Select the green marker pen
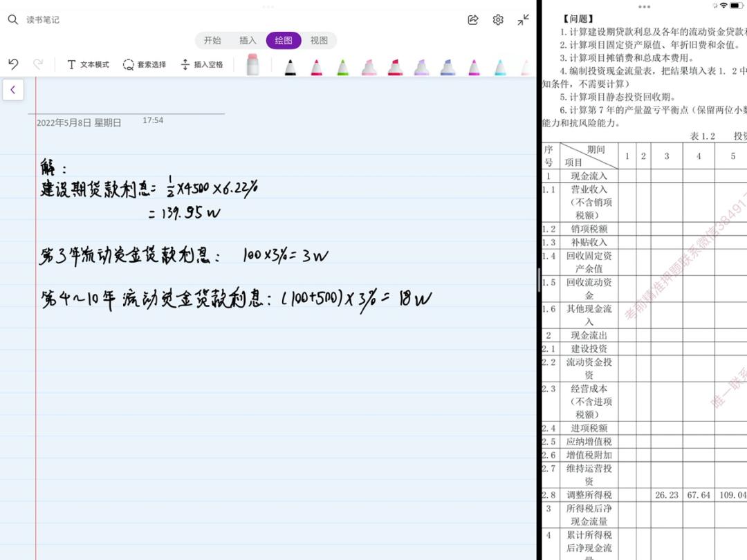 click(x=342, y=66)
